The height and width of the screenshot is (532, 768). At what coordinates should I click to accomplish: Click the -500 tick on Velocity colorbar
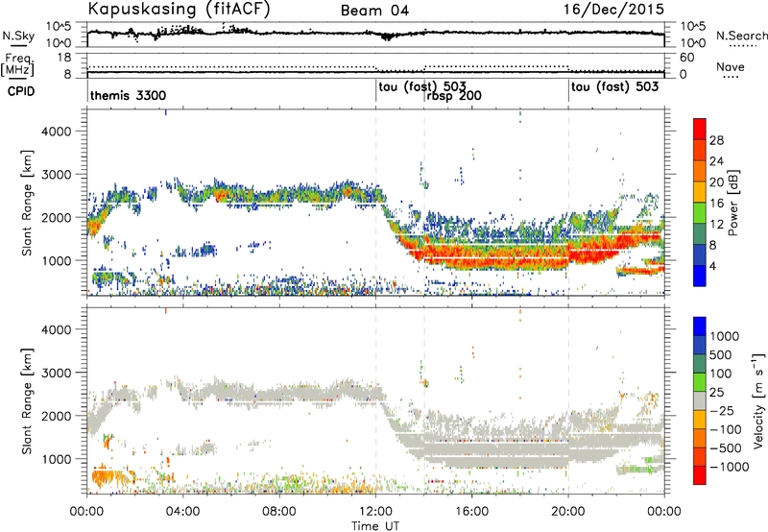pyautogui.click(x=726, y=448)
